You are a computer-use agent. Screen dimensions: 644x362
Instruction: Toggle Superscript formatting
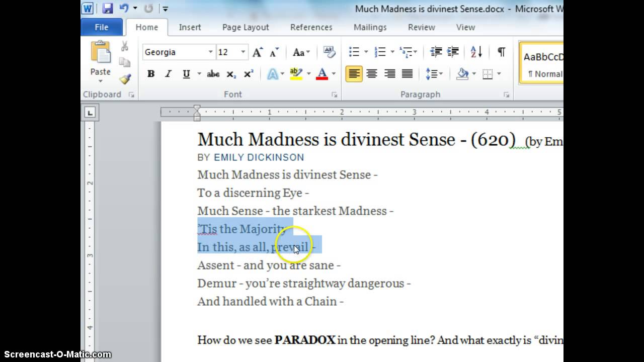point(248,74)
